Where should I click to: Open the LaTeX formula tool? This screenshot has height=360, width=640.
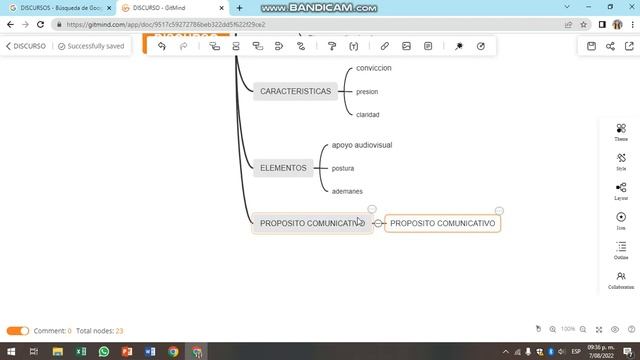click(x=354, y=46)
